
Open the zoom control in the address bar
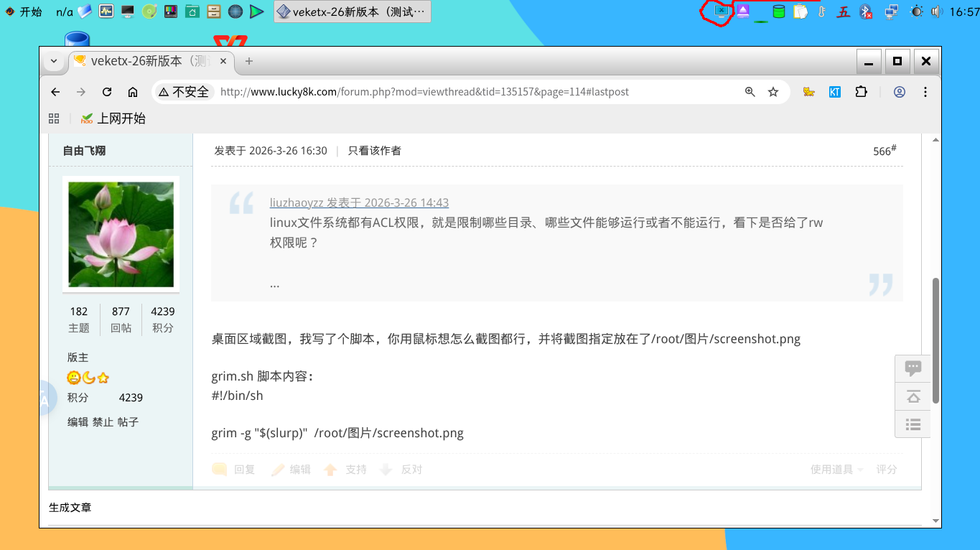(750, 91)
